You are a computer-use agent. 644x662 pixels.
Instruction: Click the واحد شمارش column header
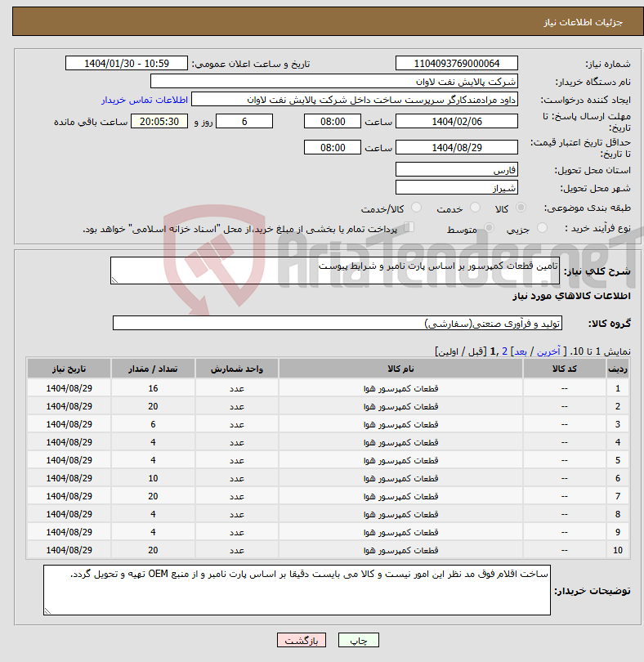pyautogui.click(x=237, y=369)
